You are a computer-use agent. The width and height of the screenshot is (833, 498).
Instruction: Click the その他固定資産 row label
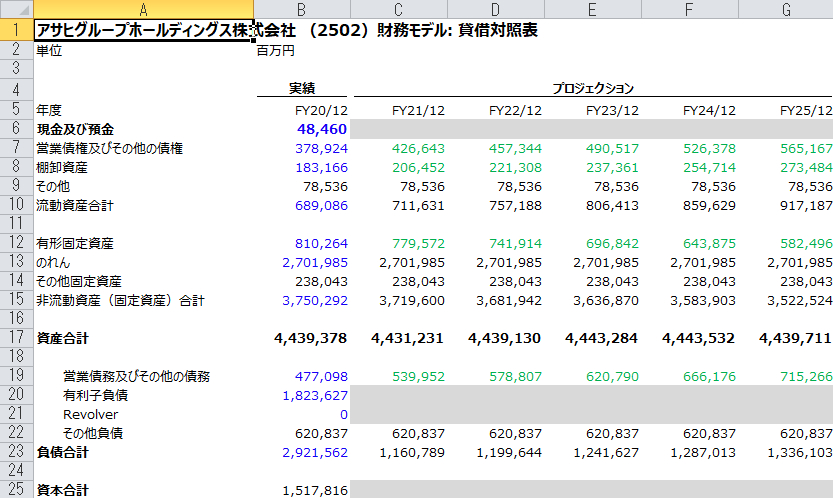point(79,281)
